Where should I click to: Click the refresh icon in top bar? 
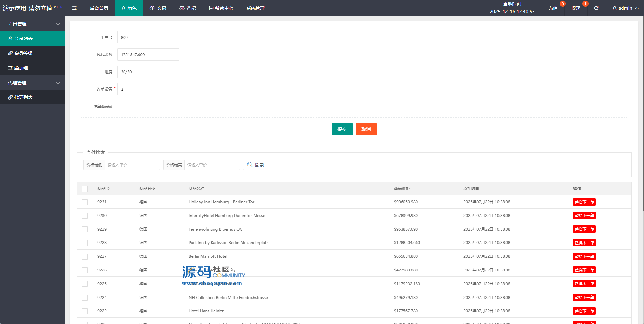click(596, 8)
